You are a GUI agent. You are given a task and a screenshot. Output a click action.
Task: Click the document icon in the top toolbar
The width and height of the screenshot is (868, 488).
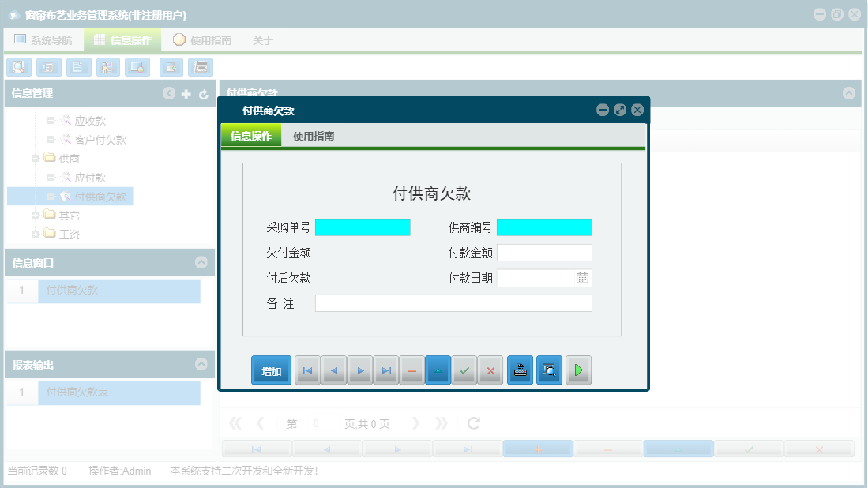click(x=78, y=67)
